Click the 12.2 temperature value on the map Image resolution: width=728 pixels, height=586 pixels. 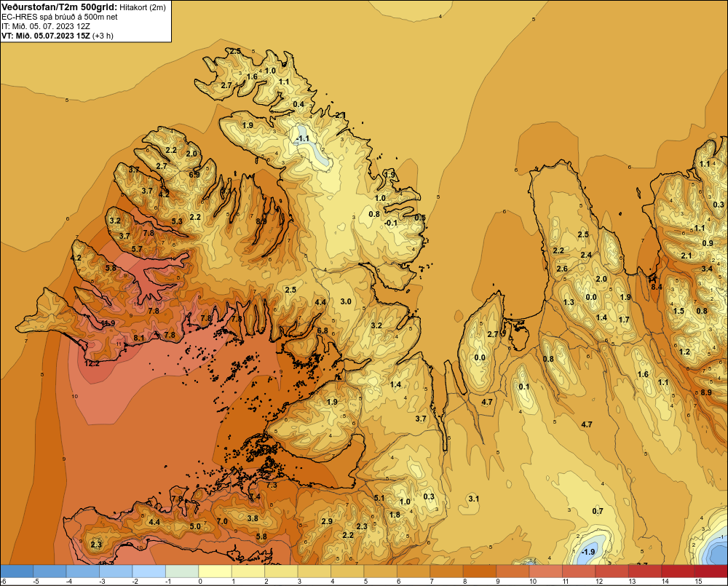[92, 363]
